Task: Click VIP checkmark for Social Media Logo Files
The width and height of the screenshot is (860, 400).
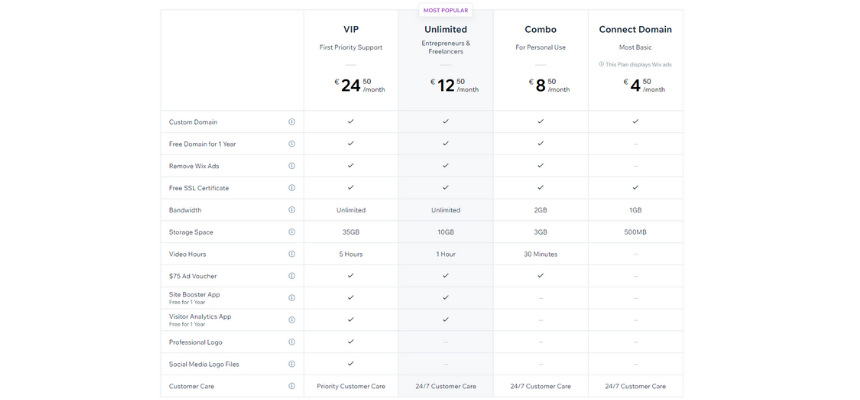Action: [x=351, y=363]
